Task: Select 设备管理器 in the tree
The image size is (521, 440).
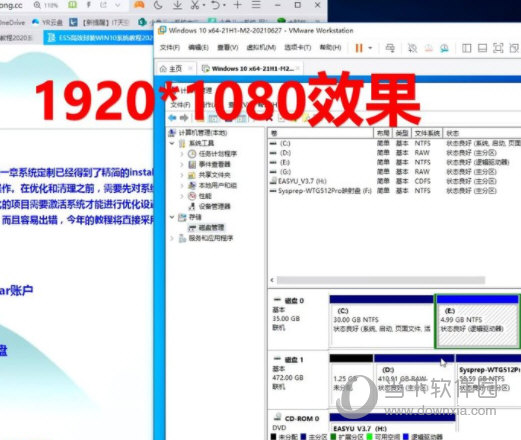Action: coord(215,206)
